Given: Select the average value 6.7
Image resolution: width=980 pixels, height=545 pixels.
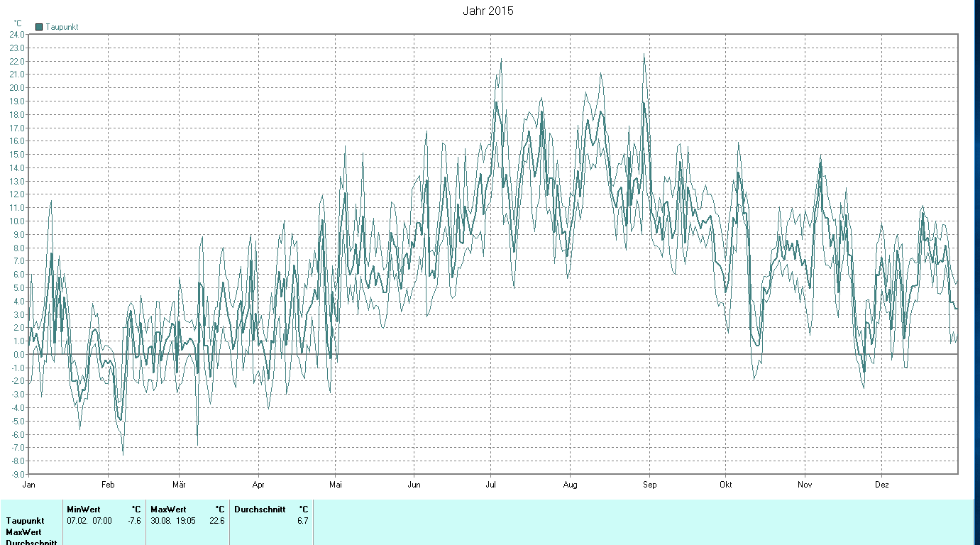Looking at the screenshot, I should point(303,521).
